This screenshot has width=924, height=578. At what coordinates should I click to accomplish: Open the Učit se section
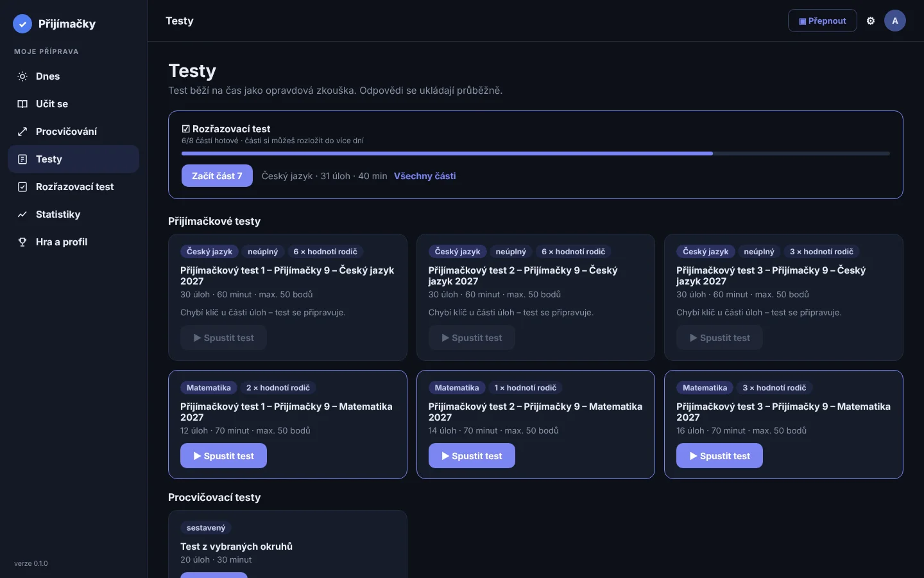pyautogui.click(x=73, y=104)
